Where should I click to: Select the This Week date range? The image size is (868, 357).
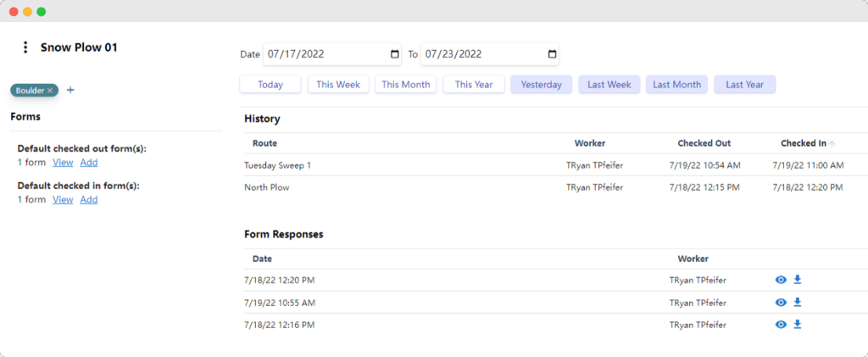338,85
